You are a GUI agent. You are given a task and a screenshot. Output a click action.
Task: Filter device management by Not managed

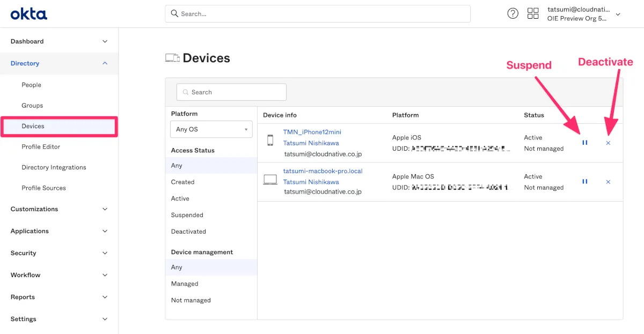coord(191,300)
